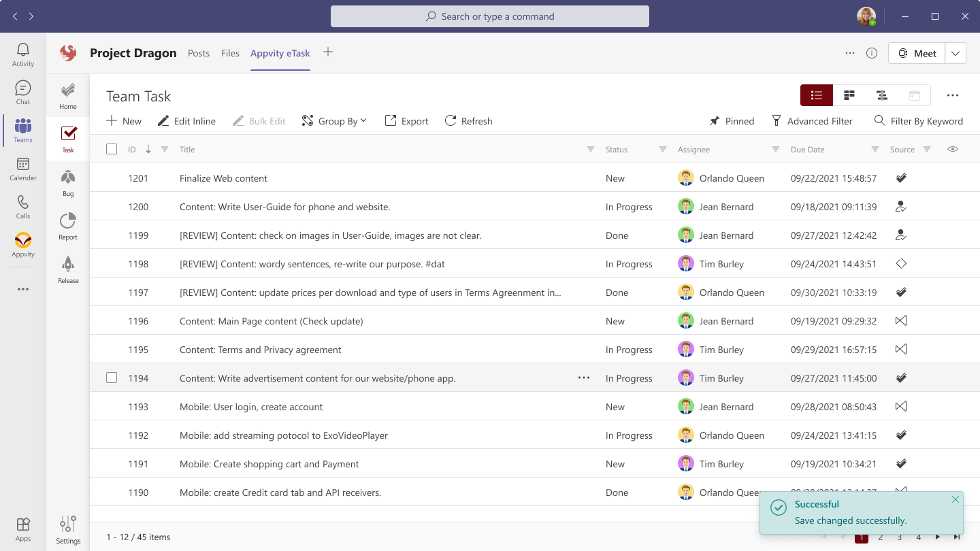The width and height of the screenshot is (980, 551).
Task: Switch to the Posts tab
Action: click(199, 52)
